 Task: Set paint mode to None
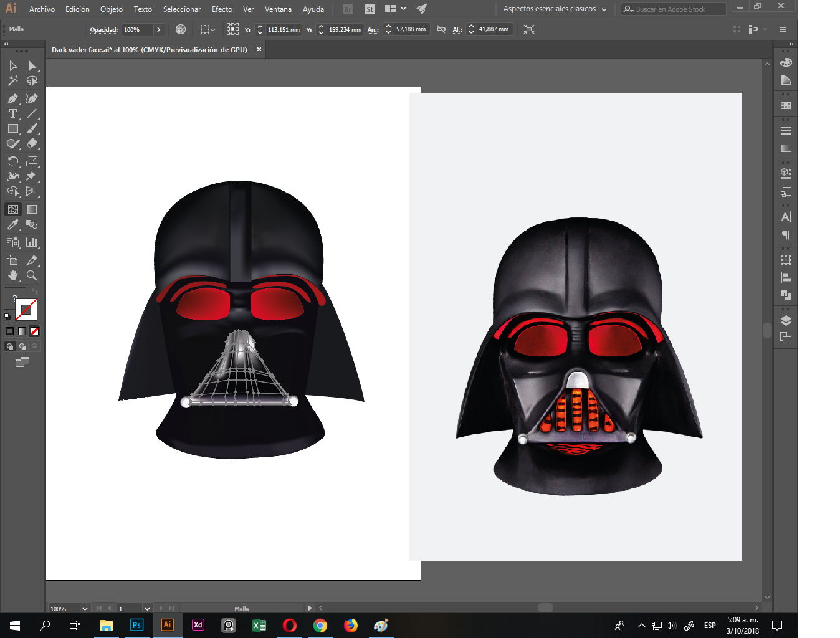(35, 331)
